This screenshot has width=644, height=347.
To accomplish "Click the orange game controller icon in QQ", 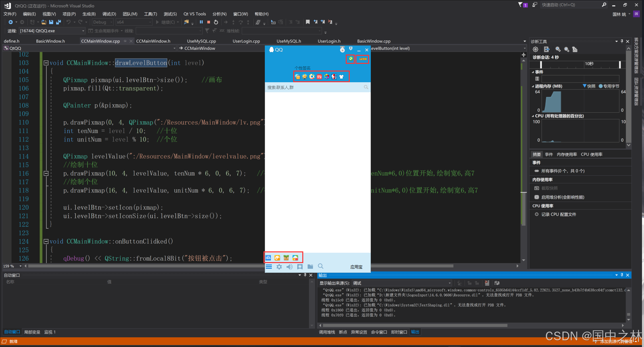I will tap(277, 258).
